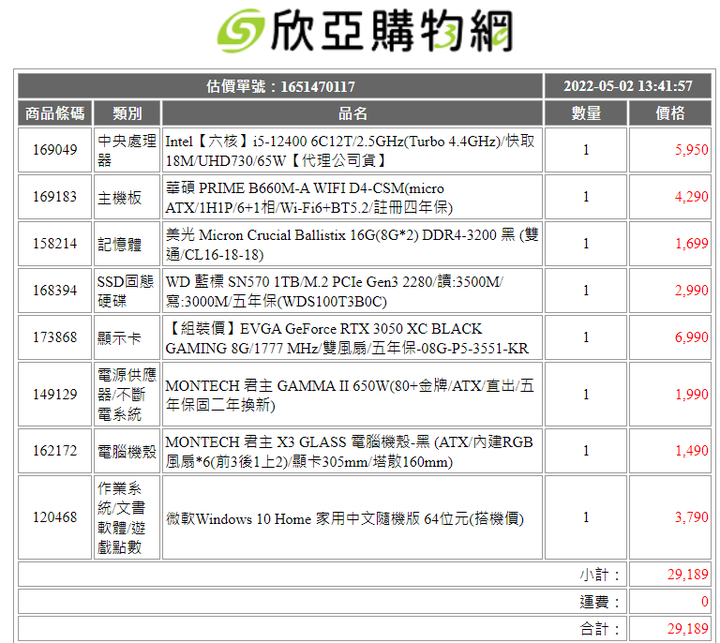Click the price 1,699
Image resolution: width=720 pixels, height=643 pixels.
pos(691,243)
